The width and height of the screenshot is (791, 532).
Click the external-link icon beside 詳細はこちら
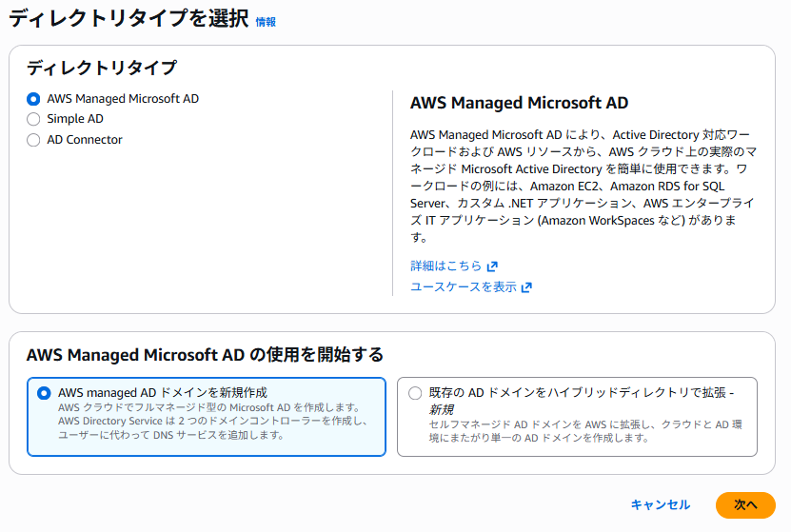coord(492,266)
